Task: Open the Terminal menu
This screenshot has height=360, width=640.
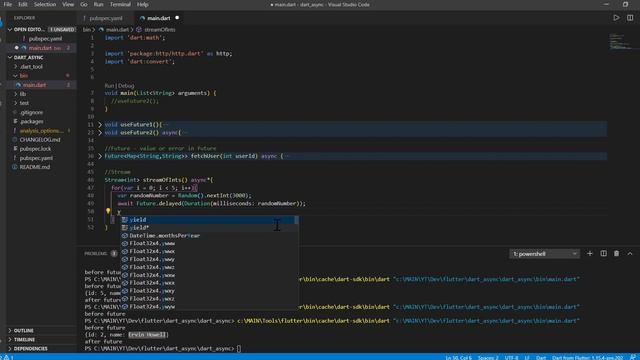Action: [120, 4]
